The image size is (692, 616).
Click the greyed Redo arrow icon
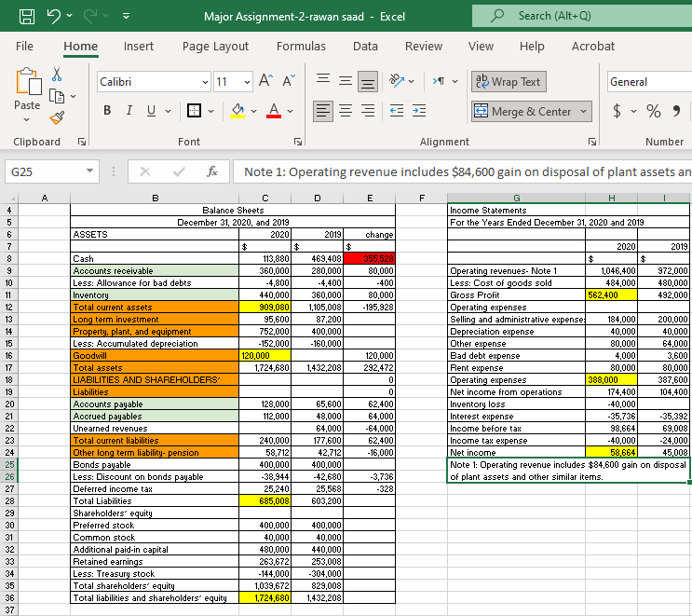pyautogui.click(x=90, y=16)
